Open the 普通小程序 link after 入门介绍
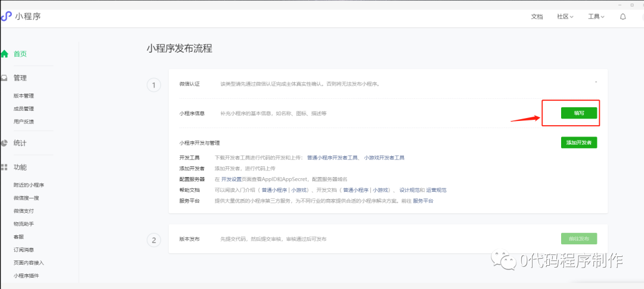This screenshot has height=289, width=644. (275, 190)
